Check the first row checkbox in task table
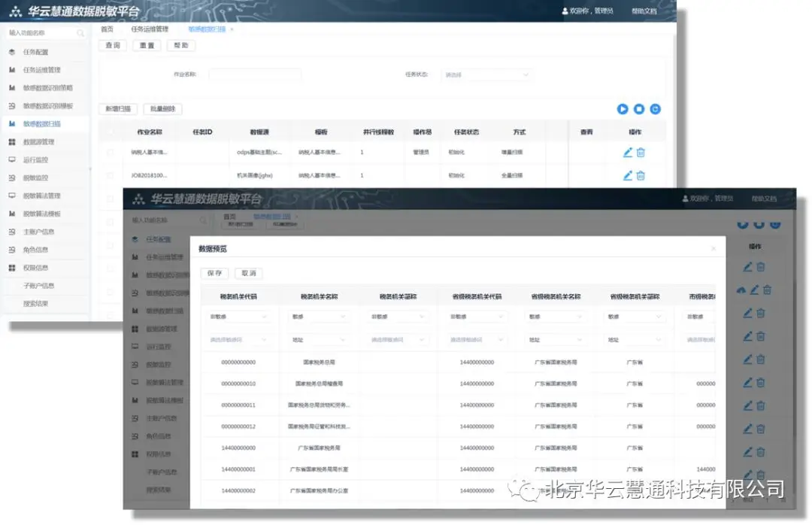This screenshot has width=812, height=525. (110, 153)
